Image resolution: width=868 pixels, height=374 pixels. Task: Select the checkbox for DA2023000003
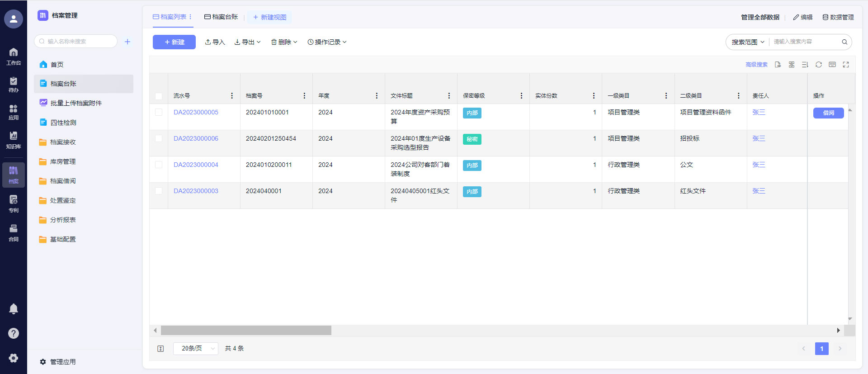(159, 191)
